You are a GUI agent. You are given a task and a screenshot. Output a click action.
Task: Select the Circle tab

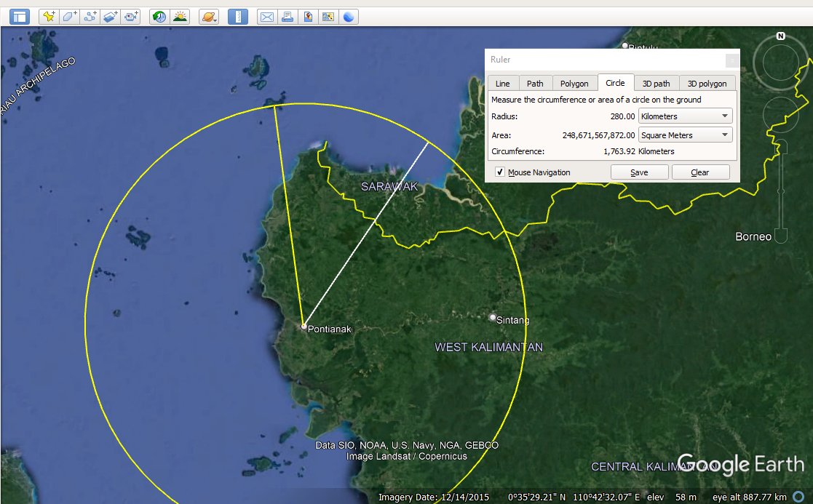pos(615,83)
